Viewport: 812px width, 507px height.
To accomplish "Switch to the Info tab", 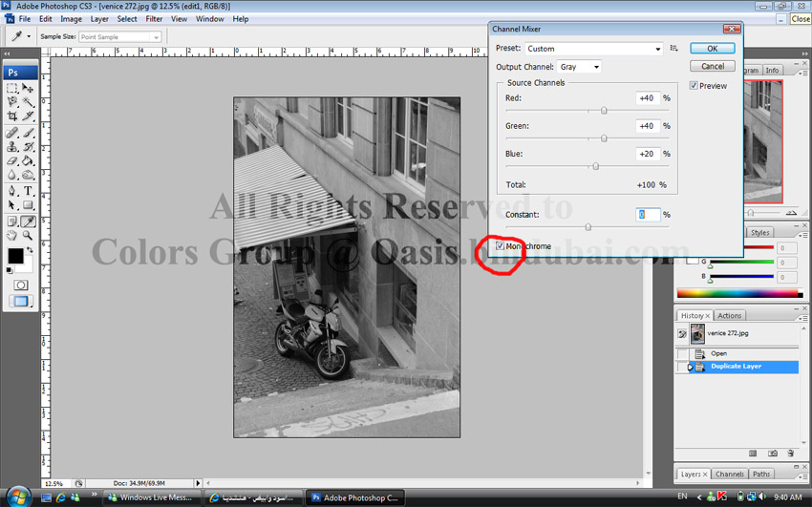I will click(x=772, y=71).
